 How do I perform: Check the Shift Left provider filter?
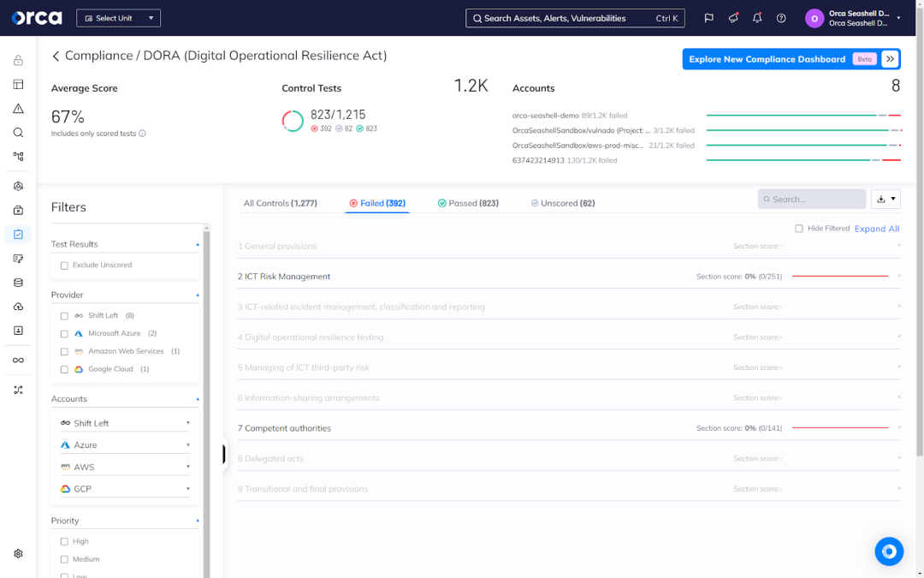click(64, 316)
